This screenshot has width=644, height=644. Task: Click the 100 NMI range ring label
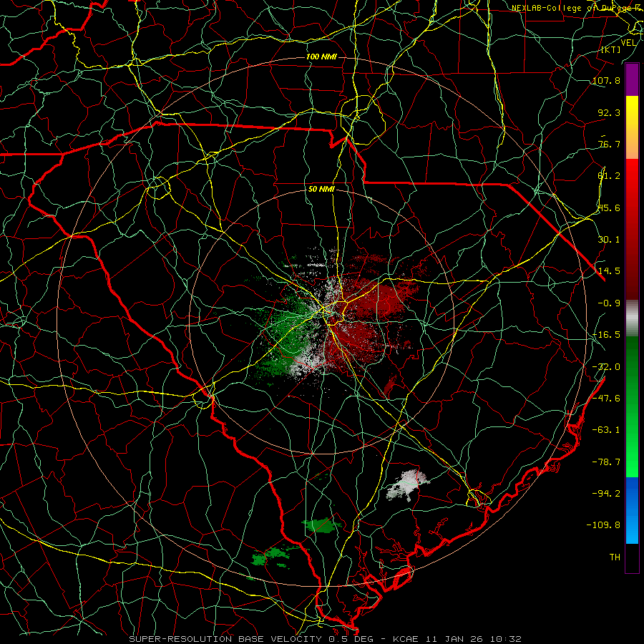point(321,57)
